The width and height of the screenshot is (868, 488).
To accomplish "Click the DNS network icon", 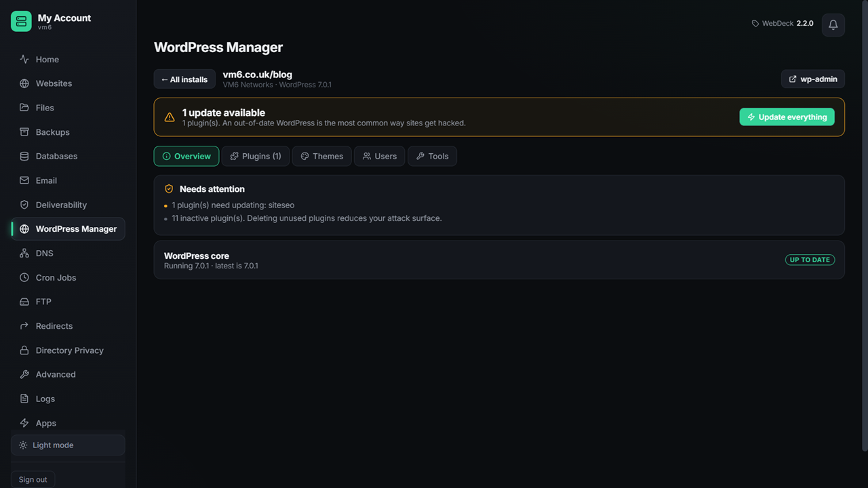I will tap(24, 253).
